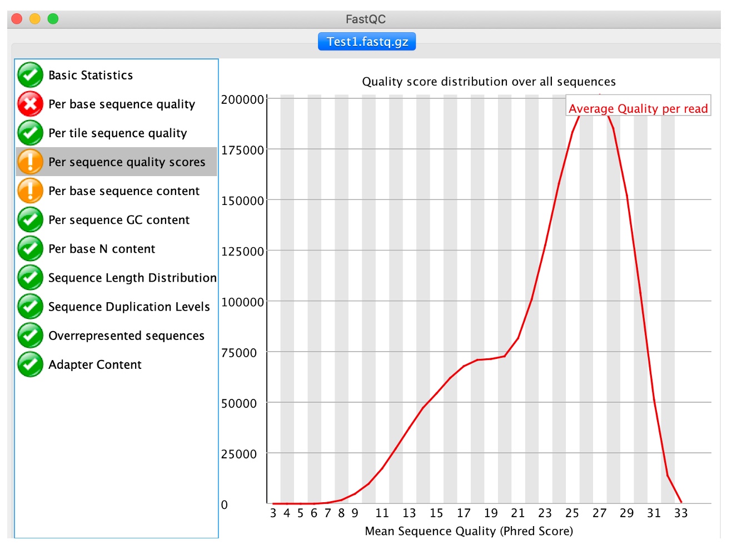The width and height of the screenshot is (732, 560).
Task: Click the green check icon for Adapter Content
Action: click(30, 364)
